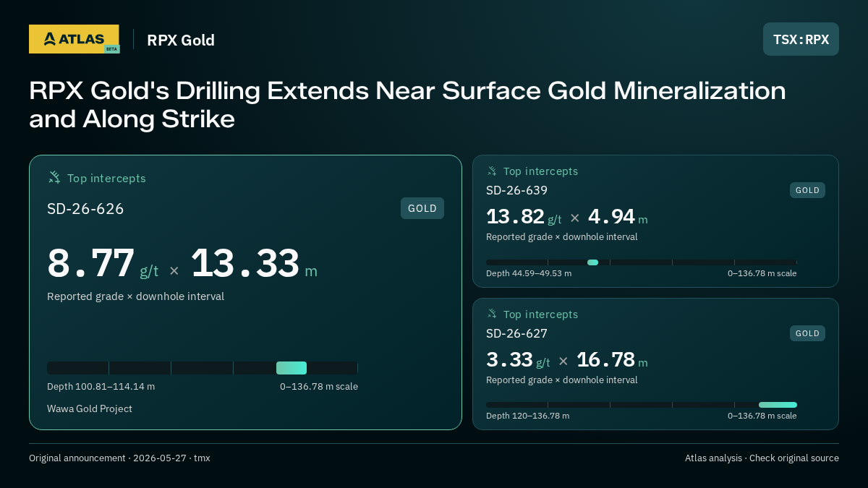Click the 8.77 g/t grade value
The width and height of the screenshot is (868, 488).
tap(103, 265)
